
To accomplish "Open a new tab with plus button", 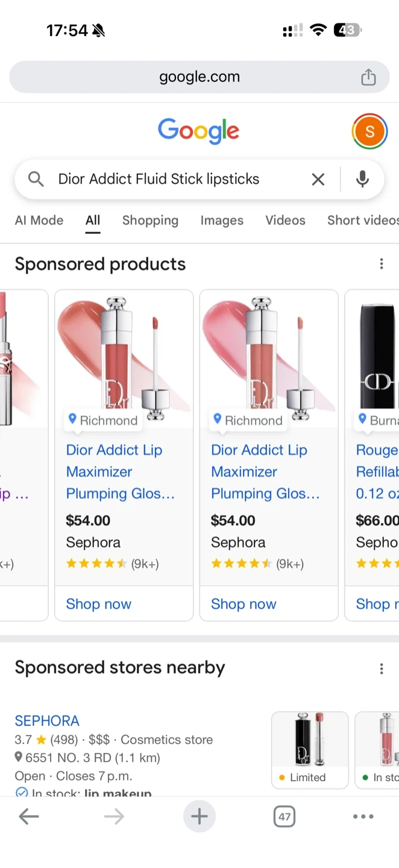I will coord(199,817).
